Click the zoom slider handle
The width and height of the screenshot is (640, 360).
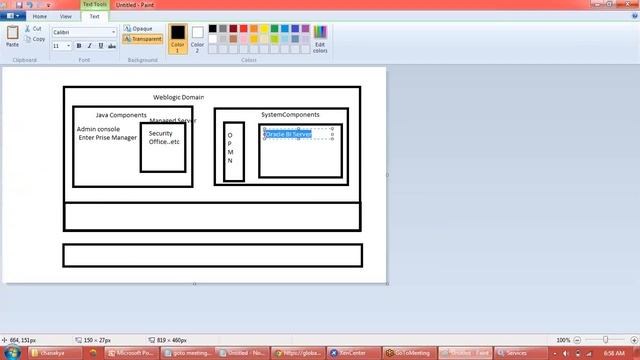(x=606, y=340)
